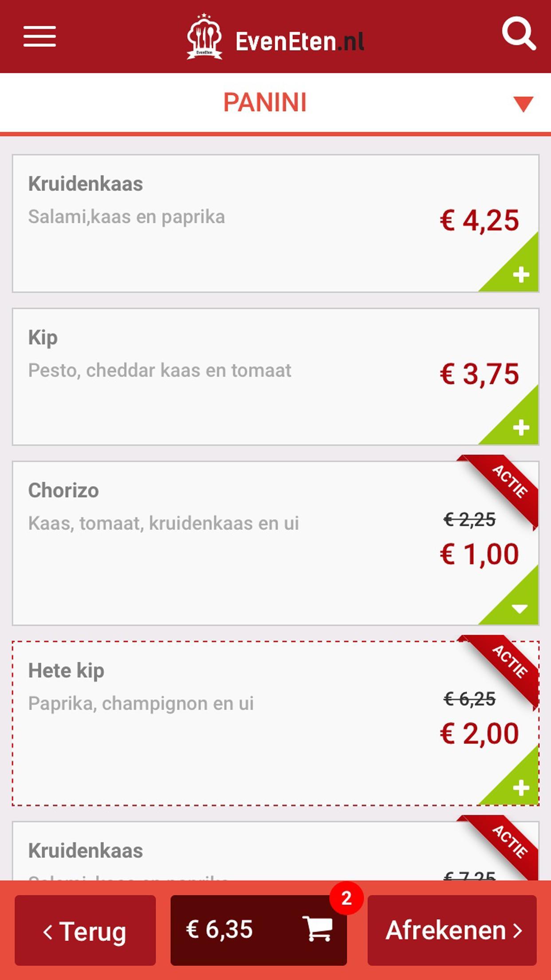Click the EvenEten.nl site title

299,41
